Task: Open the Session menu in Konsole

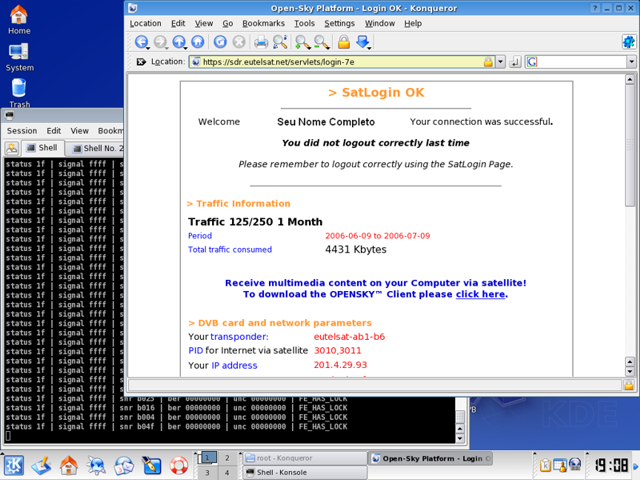Action: pyautogui.click(x=22, y=131)
